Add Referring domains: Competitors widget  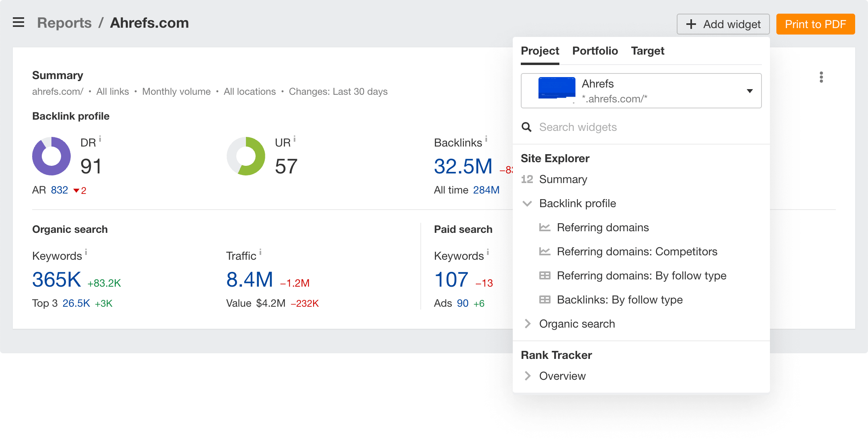[x=641, y=252]
